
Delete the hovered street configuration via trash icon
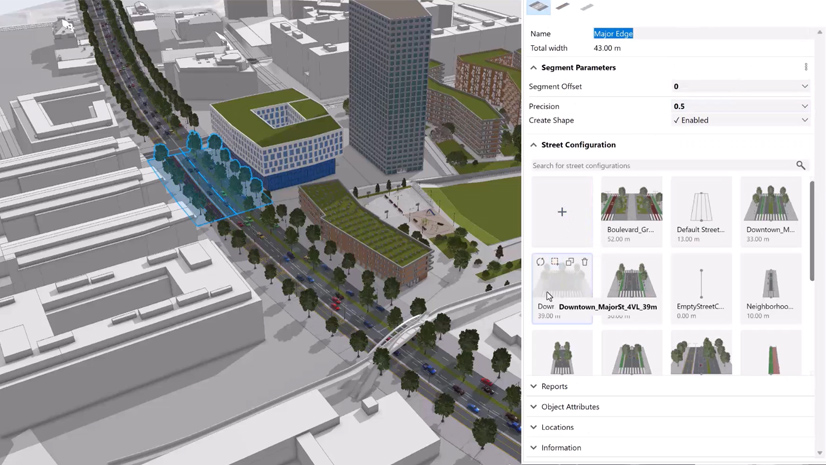[585, 262]
